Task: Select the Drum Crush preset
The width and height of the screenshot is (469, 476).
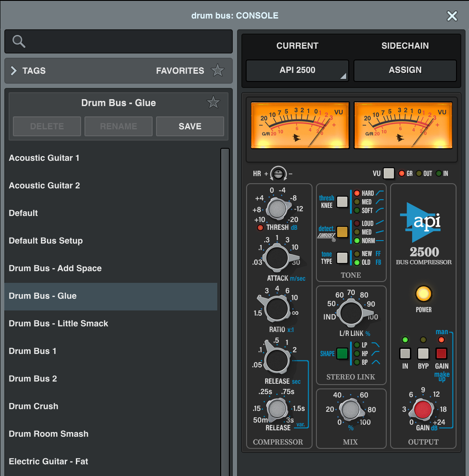Action: (111, 407)
